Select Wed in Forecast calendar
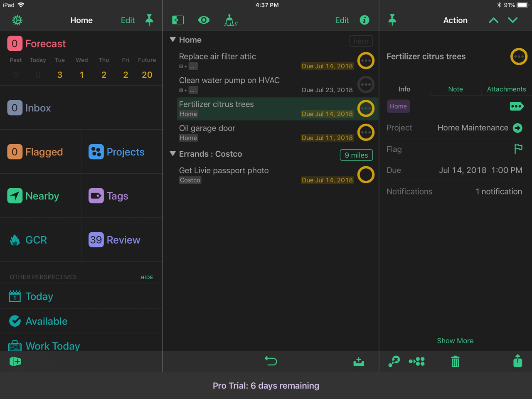The image size is (532, 399). click(x=82, y=68)
